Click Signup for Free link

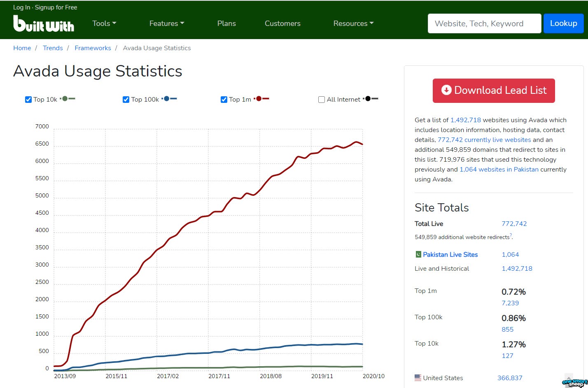click(x=56, y=7)
